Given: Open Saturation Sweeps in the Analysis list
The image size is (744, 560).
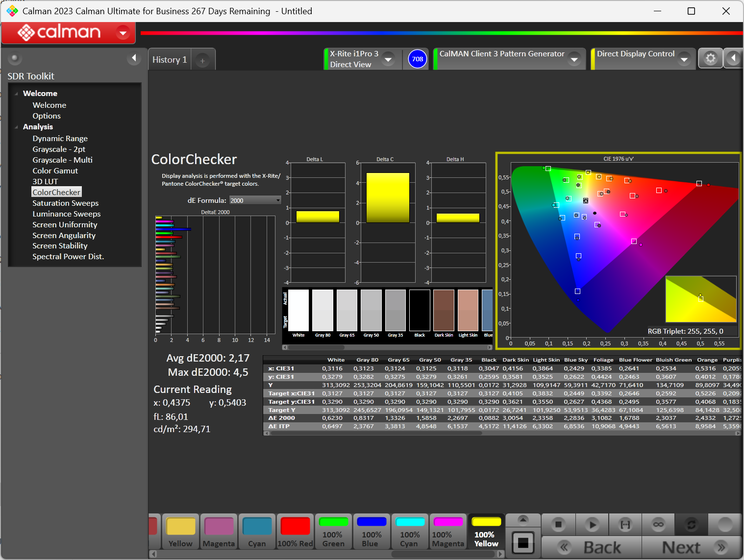Looking at the screenshot, I should (x=66, y=203).
